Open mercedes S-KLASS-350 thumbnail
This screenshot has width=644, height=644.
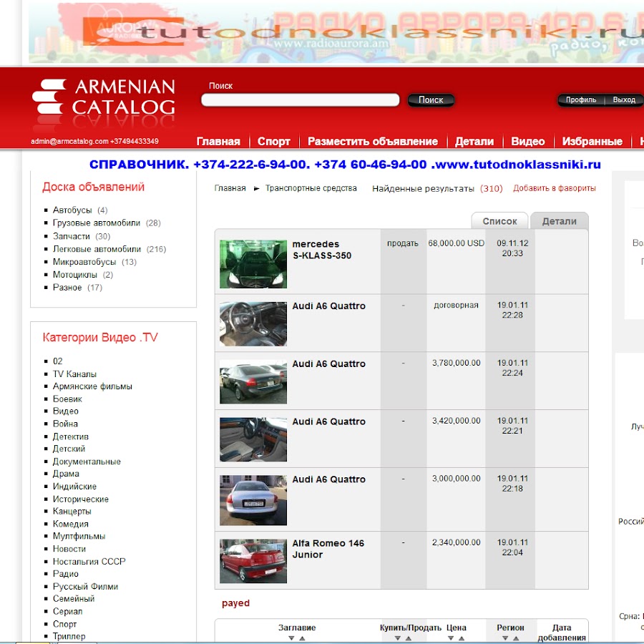253,263
